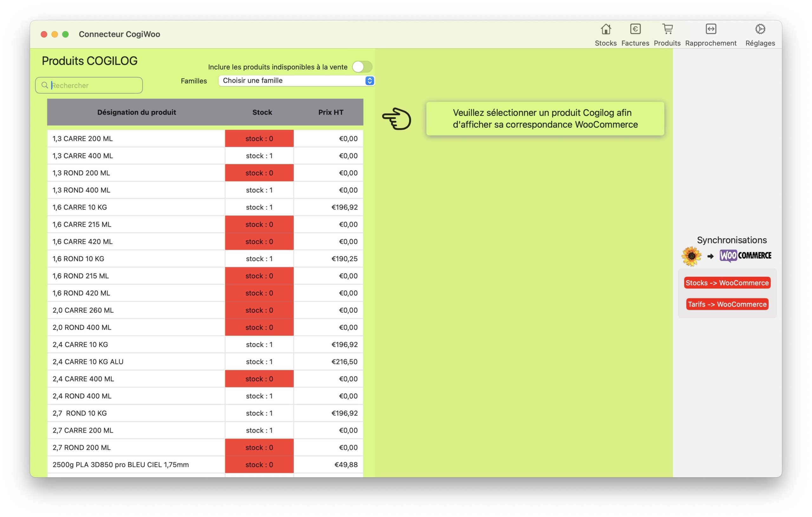Click the WooCommerce logo
This screenshot has width=812, height=517.
(745, 255)
